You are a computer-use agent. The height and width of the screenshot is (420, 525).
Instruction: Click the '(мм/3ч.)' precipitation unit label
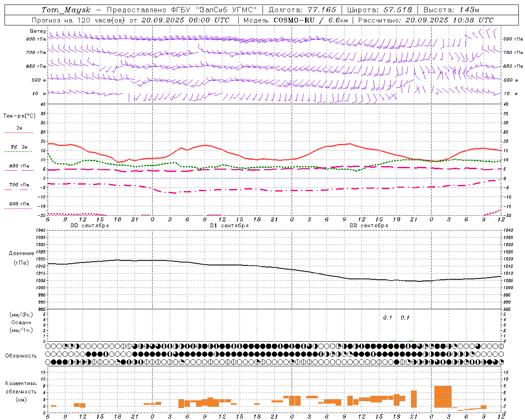click(21, 315)
